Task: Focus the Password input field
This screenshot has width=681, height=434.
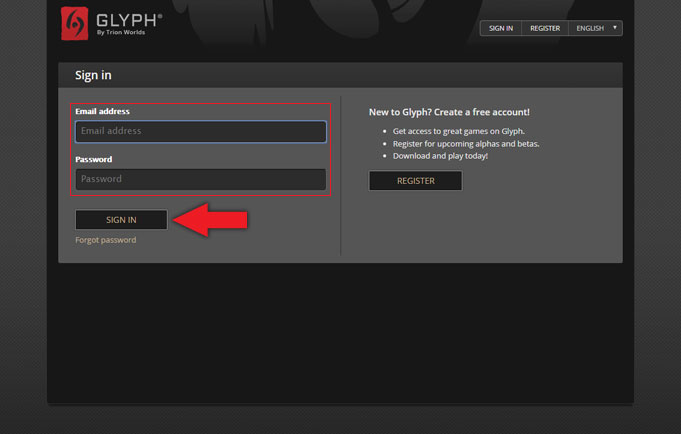Action: [x=200, y=179]
